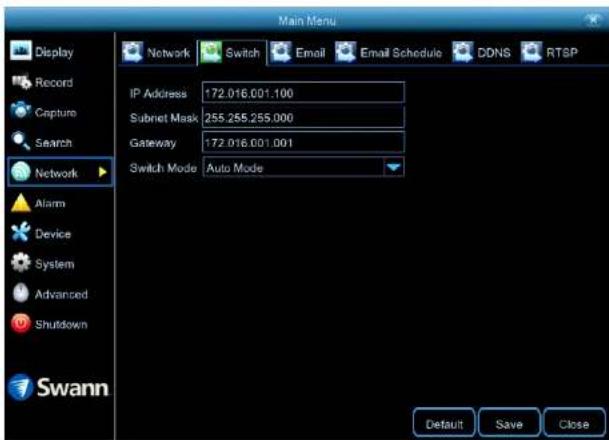Open the DDNS tab label
609x440 pixels.
pos(494,53)
